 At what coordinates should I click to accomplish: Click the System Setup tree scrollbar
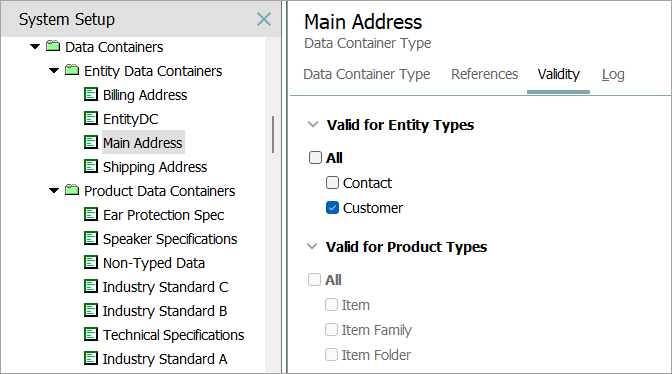point(273,135)
